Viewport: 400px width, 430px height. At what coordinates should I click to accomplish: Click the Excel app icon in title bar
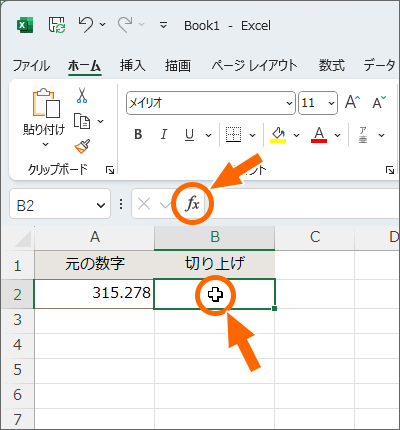pos(25,25)
